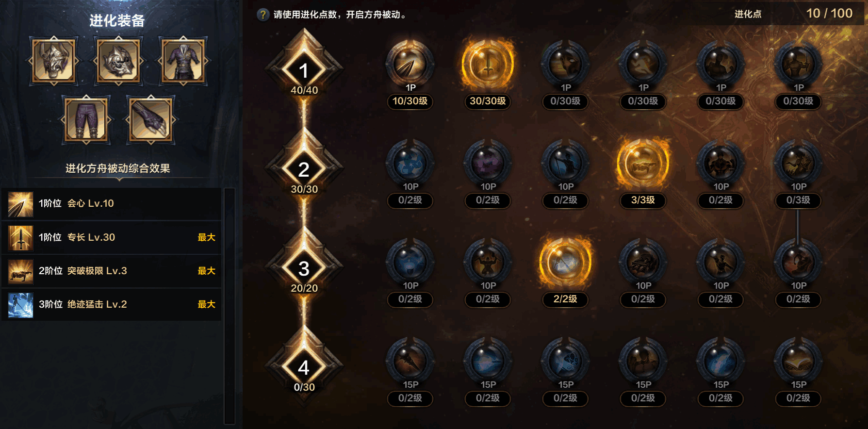The width and height of the screenshot is (868, 429).
Task: Select the shoulder armor equipment icon
Action: tap(118, 61)
